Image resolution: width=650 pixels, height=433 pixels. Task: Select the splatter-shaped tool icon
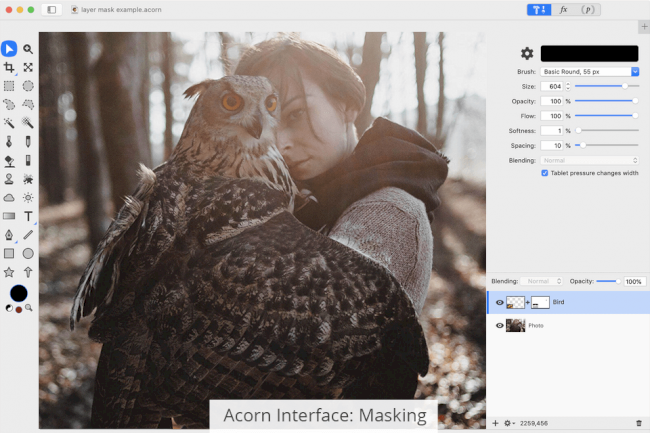pyautogui.click(x=28, y=179)
